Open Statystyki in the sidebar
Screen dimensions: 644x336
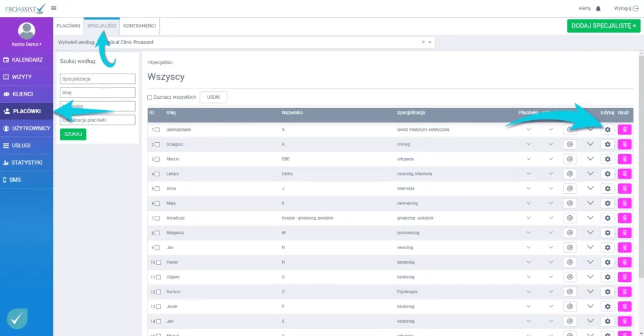(26, 162)
